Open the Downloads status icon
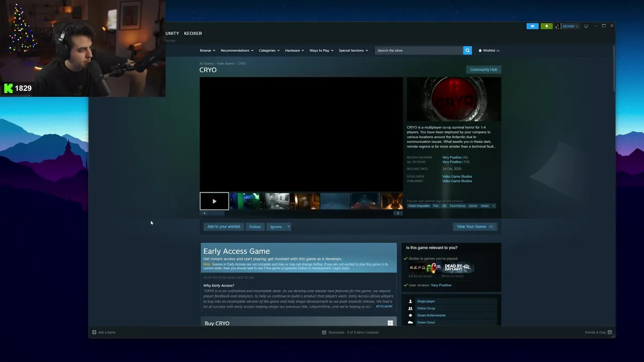The width and height of the screenshot is (644, 362). tap(325, 332)
